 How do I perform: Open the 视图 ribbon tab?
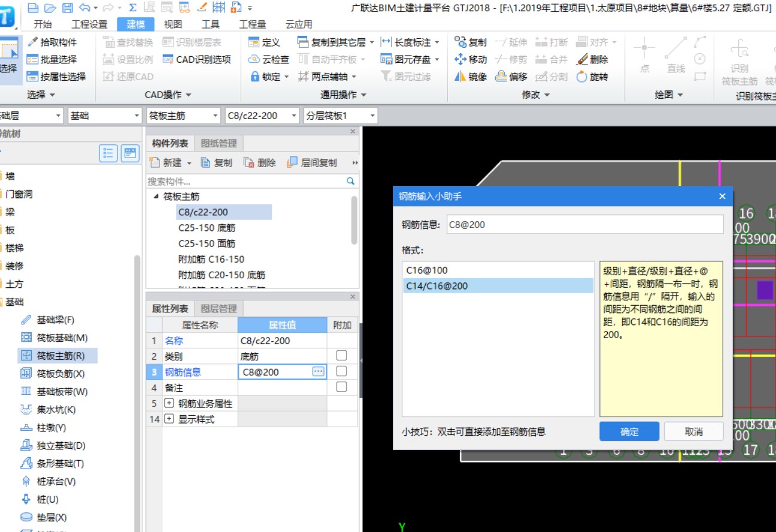173,25
